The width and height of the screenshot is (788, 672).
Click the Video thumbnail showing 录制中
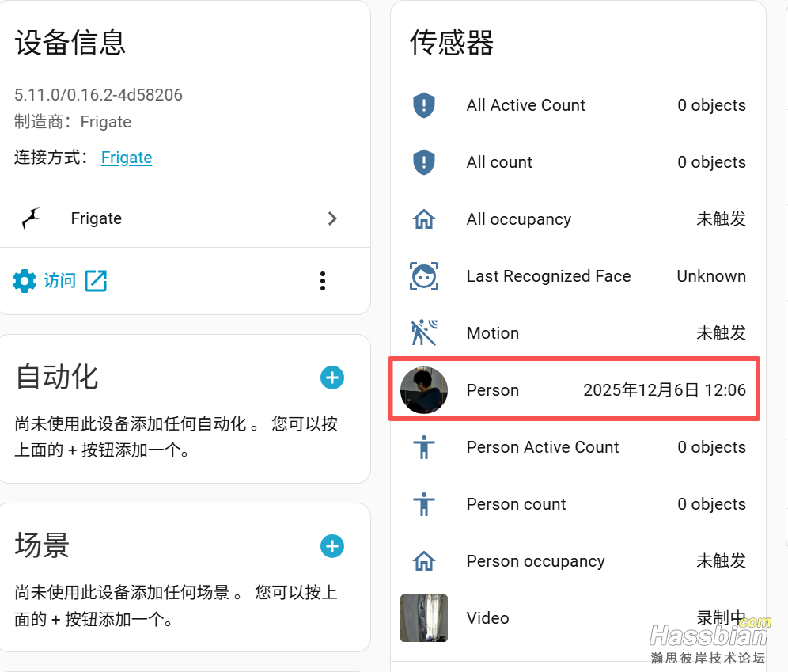[424, 618]
